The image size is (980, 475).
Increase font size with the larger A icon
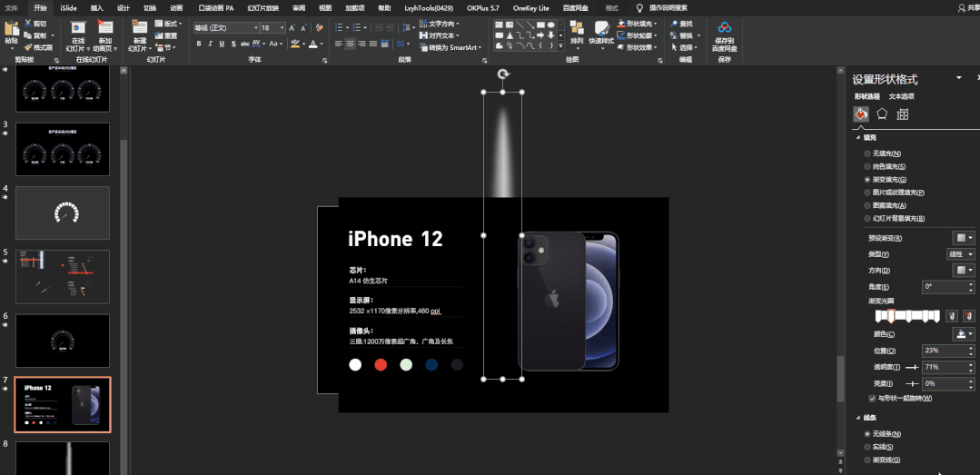point(292,28)
